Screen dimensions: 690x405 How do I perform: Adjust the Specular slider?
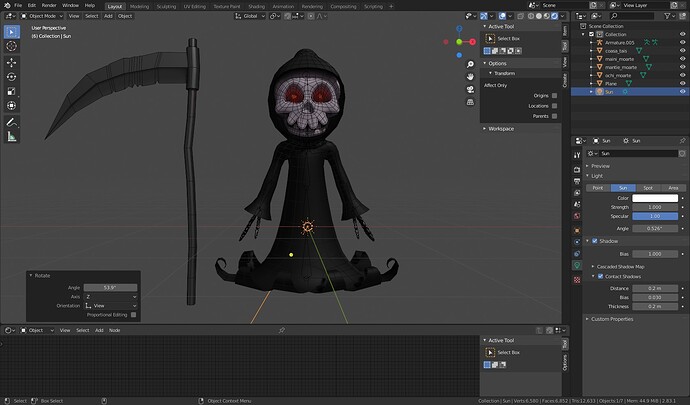point(655,216)
